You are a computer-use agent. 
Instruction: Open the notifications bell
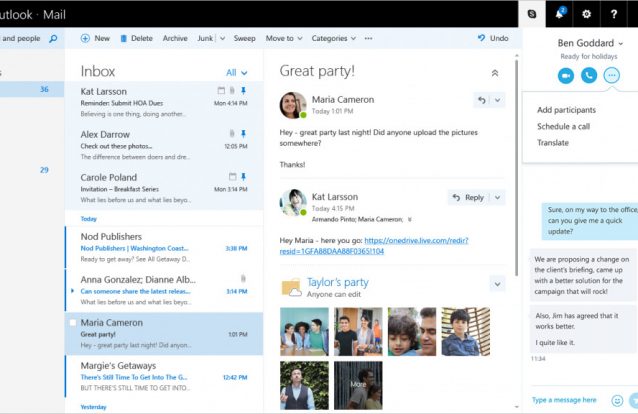click(x=558, y=14)
